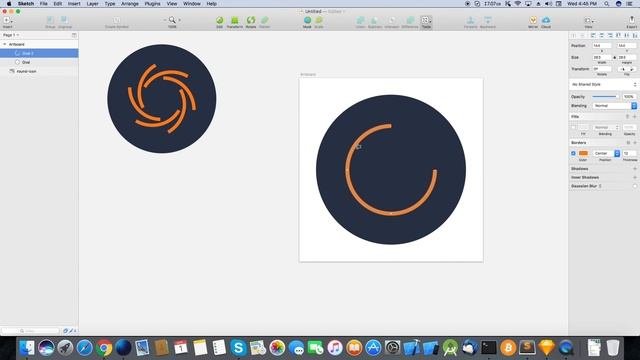Enable the Fill checkbox
This screenshot has height=360, width=640.
click(573, 127)
